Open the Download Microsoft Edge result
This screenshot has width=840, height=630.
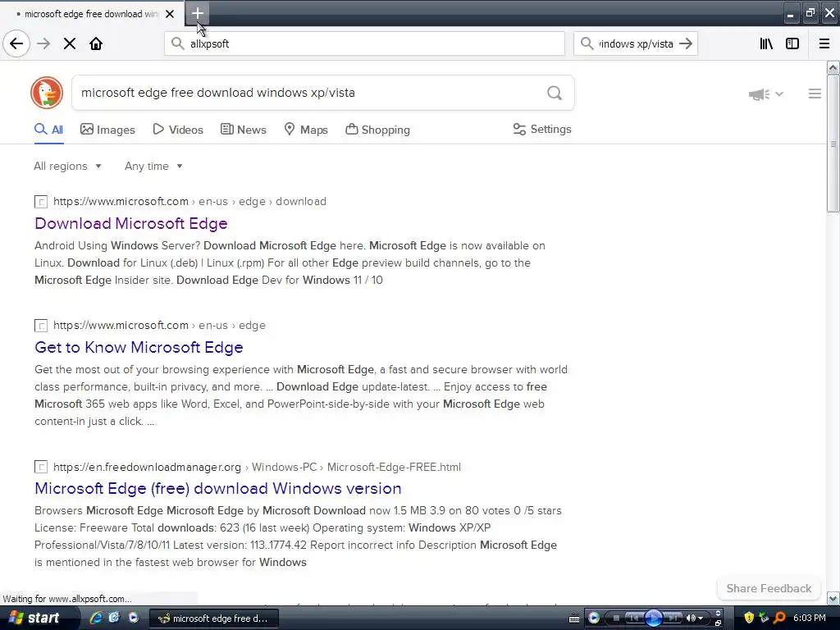point(131,223)
